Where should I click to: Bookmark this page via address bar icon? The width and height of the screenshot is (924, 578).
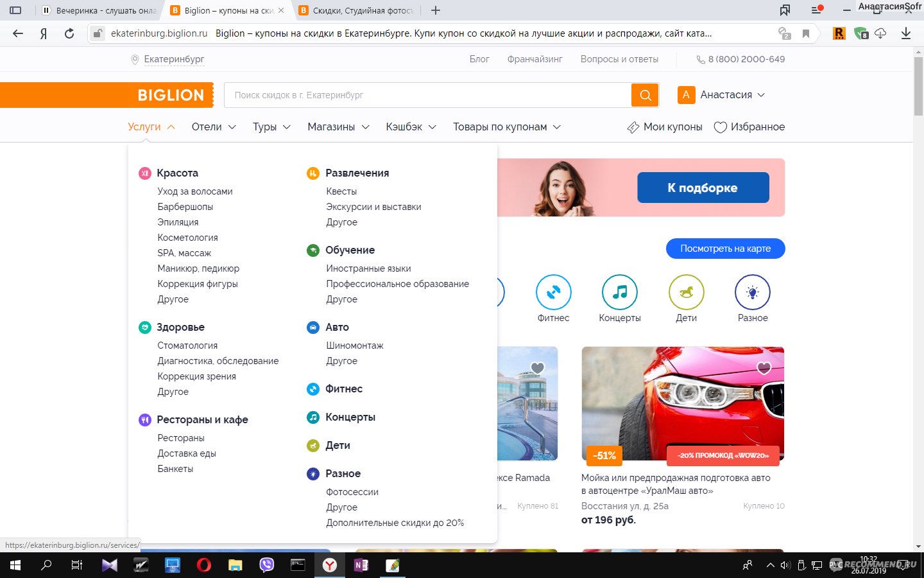coord(806,33)
